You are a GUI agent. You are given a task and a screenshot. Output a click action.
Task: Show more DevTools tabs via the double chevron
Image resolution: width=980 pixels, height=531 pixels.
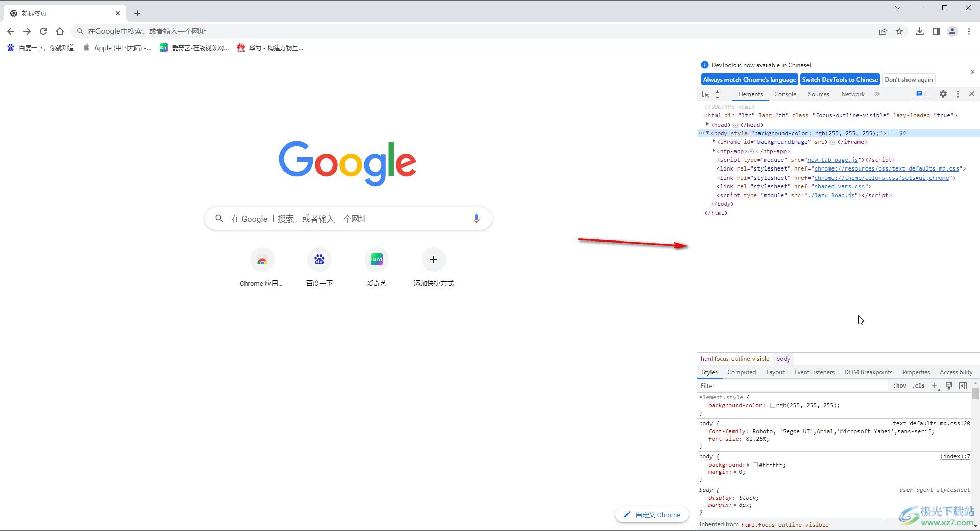pyautogui.click(x=877, y=94)
